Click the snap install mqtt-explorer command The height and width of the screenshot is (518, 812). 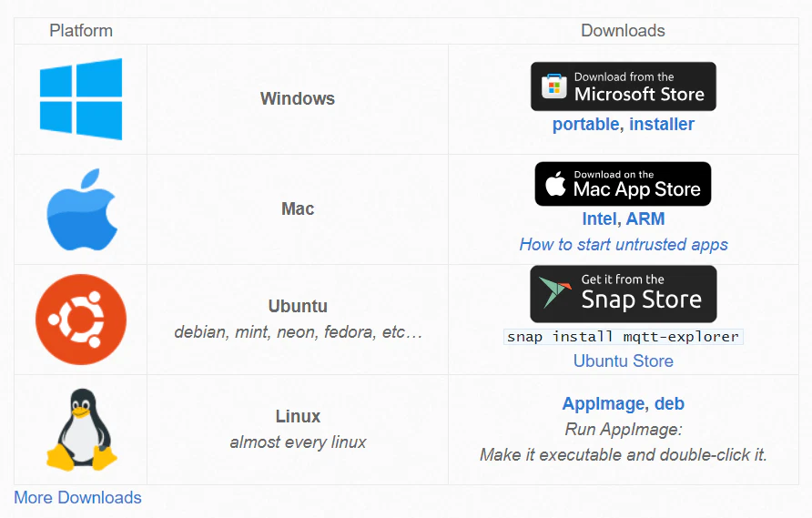coord(624,337)
